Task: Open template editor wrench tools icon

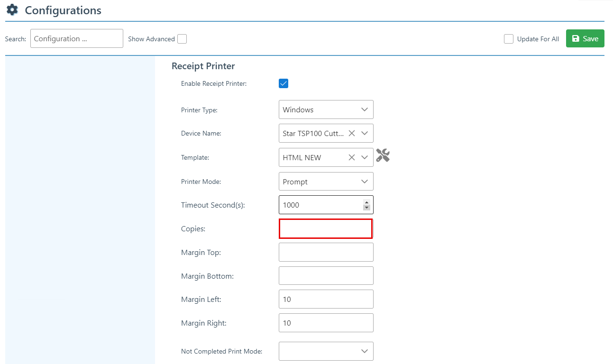Action: coord(383,155)
